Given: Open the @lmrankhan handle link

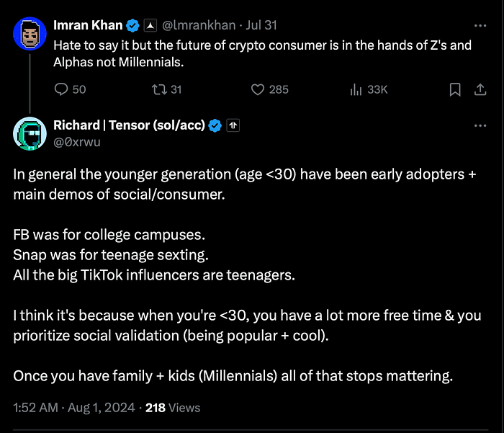Looking at the screenshot, I should pos(197,26).
